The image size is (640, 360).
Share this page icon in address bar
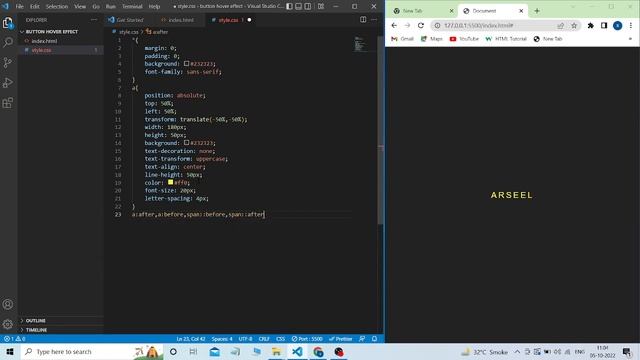click(x=561, y=25)
